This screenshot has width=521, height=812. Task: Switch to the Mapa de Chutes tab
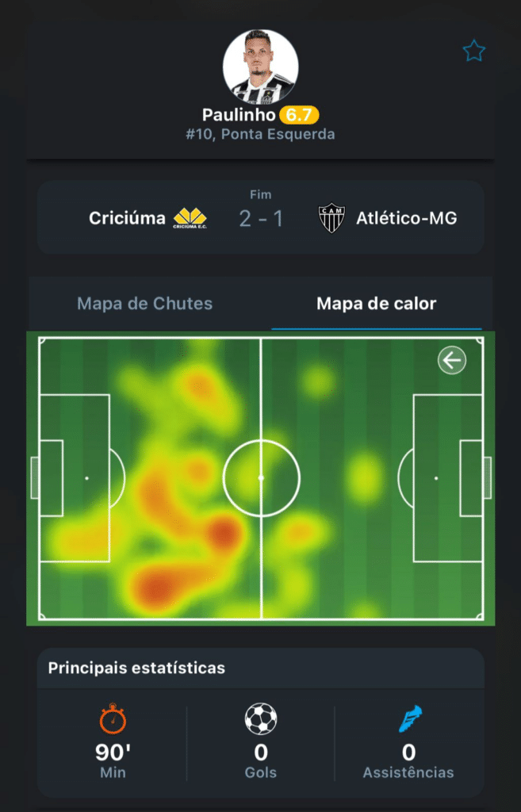[x=144, y=304]
